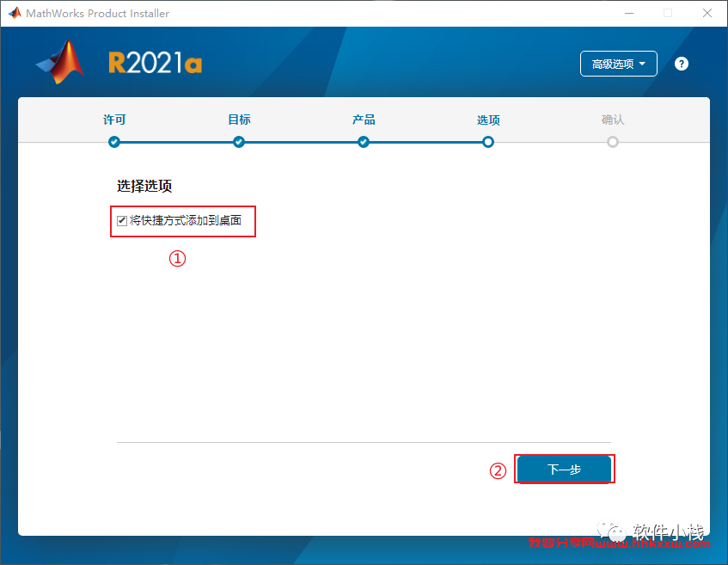The width and height of the screenshot is (728, 565).
Task: Click the 选项 current step circle
Action: [x=488, y=142]
